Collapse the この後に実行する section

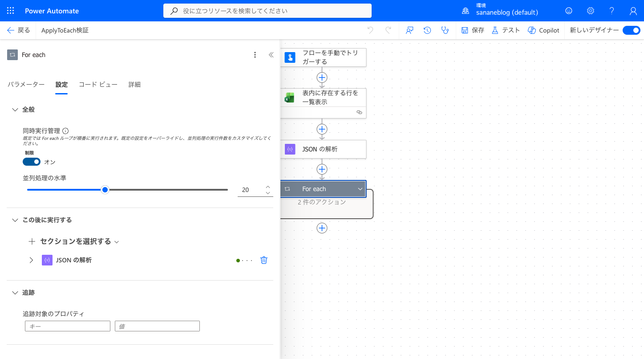[15, 220]
